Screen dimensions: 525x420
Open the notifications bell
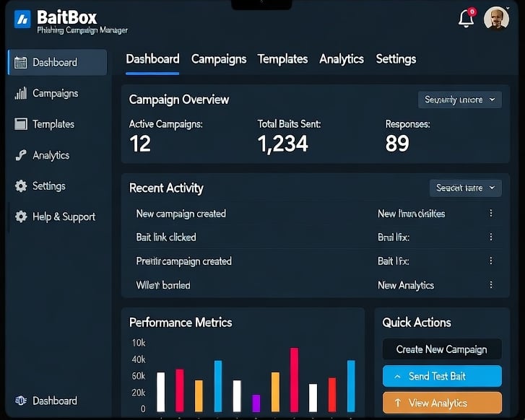(467, 18)
